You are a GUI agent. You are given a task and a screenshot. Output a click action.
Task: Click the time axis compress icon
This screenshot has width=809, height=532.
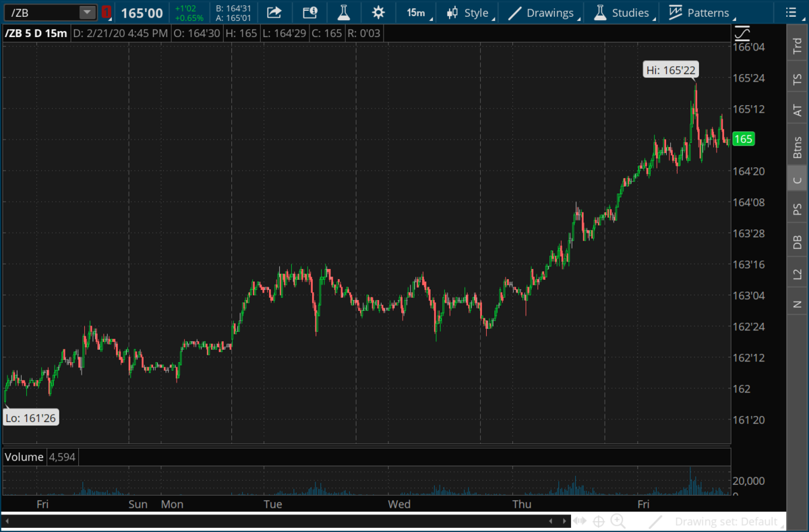tap(580, 521)
